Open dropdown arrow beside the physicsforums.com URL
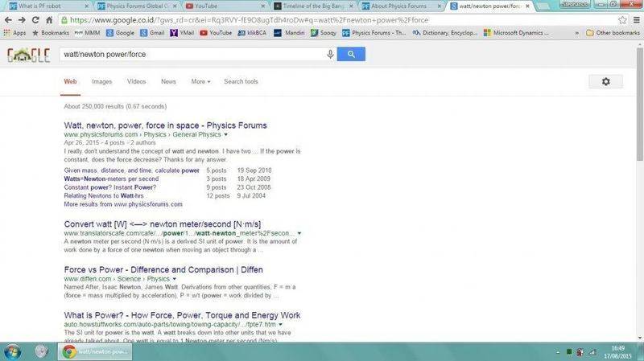The height and width of the screenshot is (361, 644). [225, 134]
